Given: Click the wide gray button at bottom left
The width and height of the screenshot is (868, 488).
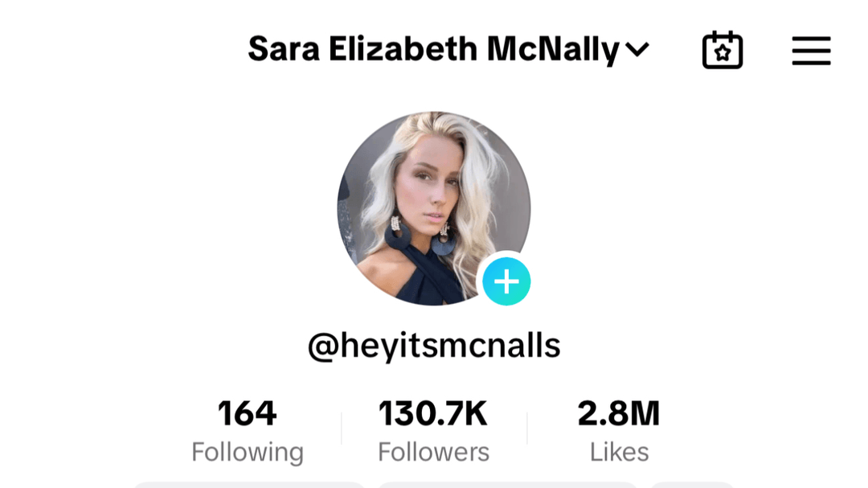Looking at the screenshot, I should click(x=249, y=486).
